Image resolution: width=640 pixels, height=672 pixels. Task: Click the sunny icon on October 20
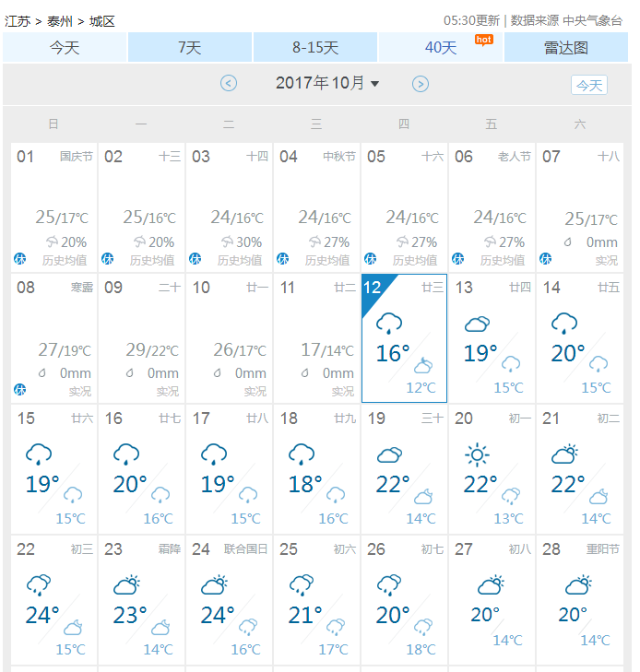point(477,454)
